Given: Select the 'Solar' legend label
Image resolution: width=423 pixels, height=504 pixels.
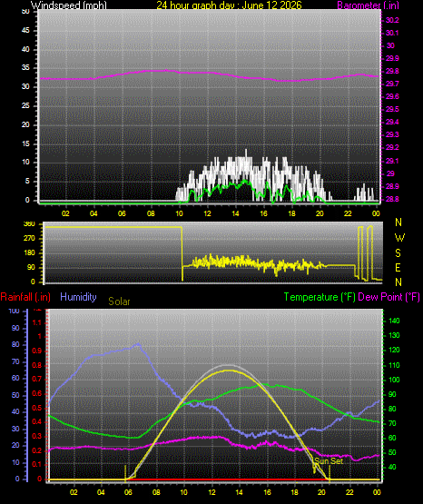Looking at the screenshot, I should coord(119,301).
